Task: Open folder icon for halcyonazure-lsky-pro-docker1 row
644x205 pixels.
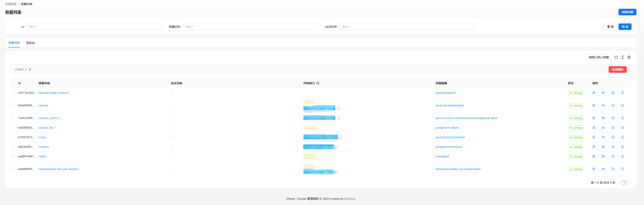Action: coord(603,169)
